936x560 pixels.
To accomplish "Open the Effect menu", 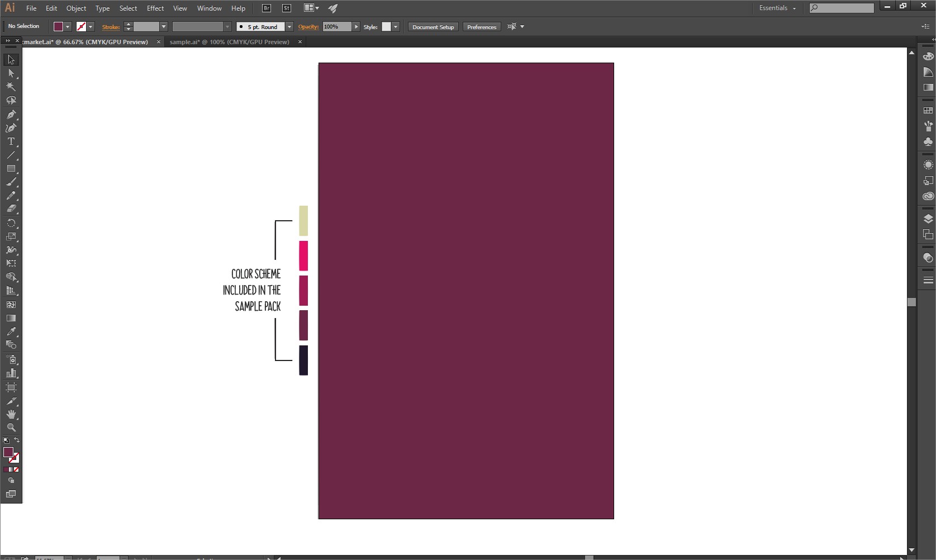I will point(155,8).
